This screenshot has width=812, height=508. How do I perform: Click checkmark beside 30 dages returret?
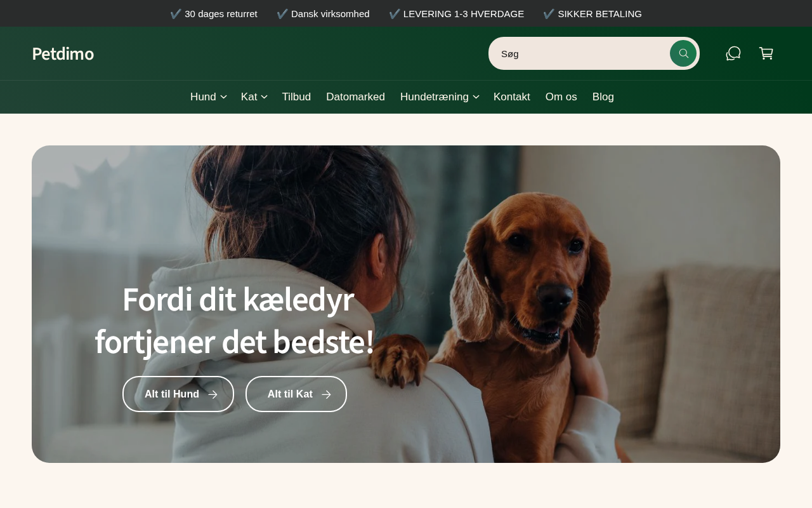pos(176,13)
